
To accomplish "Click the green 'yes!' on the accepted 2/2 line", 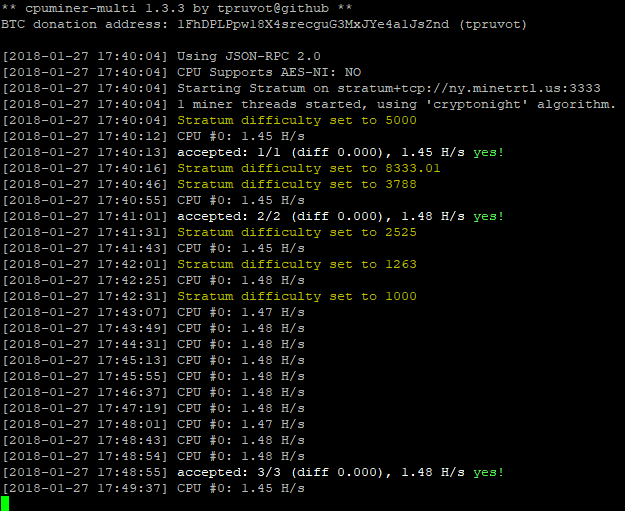I will [x=489, y=216].
